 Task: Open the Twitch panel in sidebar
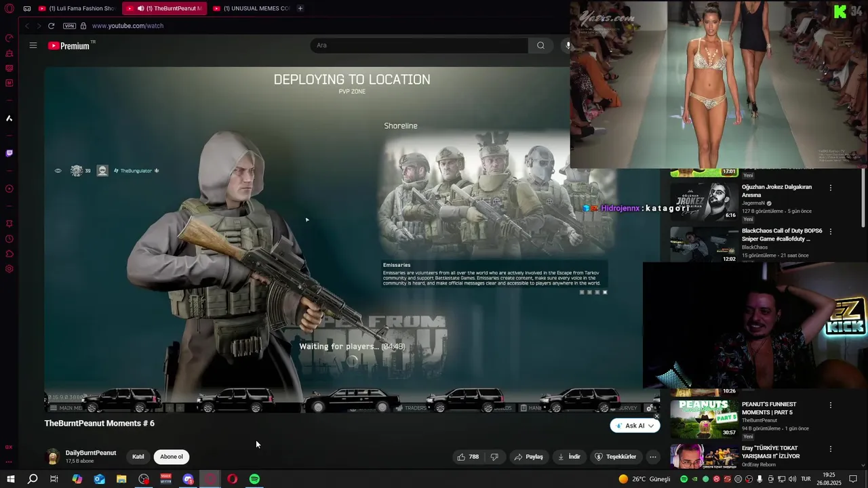click(x=9, y=153)
